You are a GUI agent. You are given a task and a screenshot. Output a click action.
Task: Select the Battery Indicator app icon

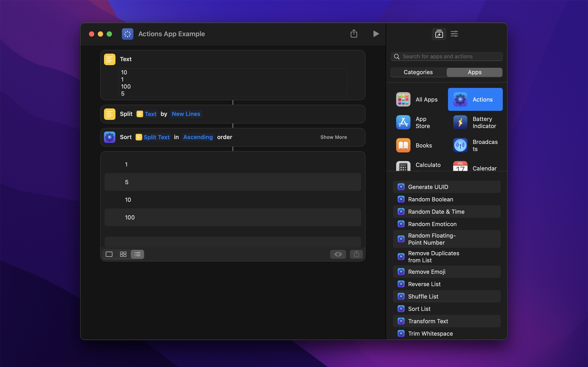pyautogui.click(x=460, y=122)
